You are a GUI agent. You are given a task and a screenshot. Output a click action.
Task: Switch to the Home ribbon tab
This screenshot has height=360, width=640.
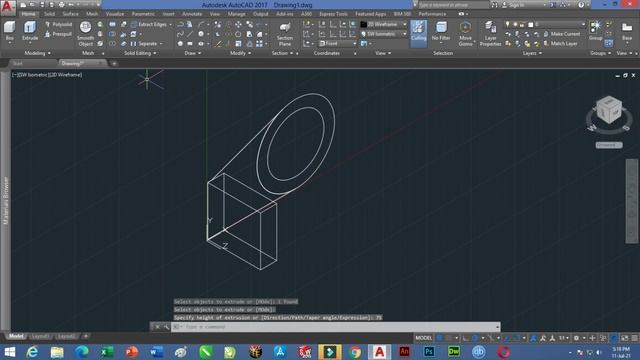coord(28,14)
